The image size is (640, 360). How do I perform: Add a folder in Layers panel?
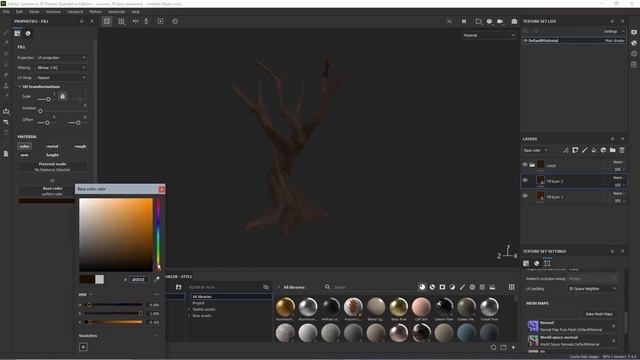coord(613,150)
